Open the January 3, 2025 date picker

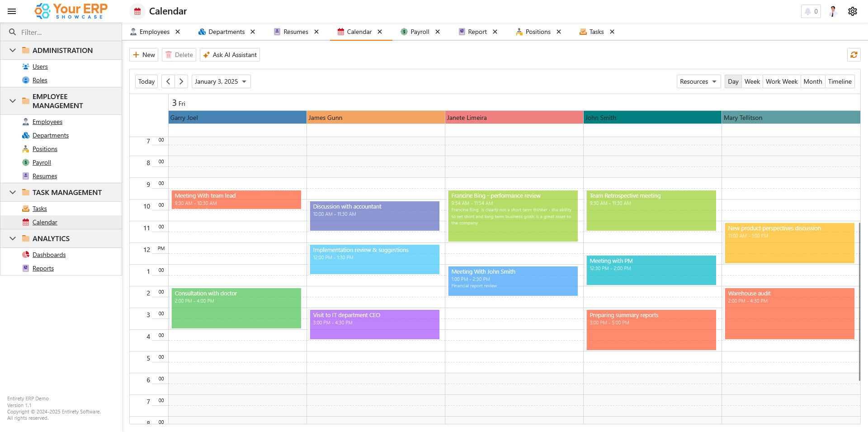coord(221,81)
